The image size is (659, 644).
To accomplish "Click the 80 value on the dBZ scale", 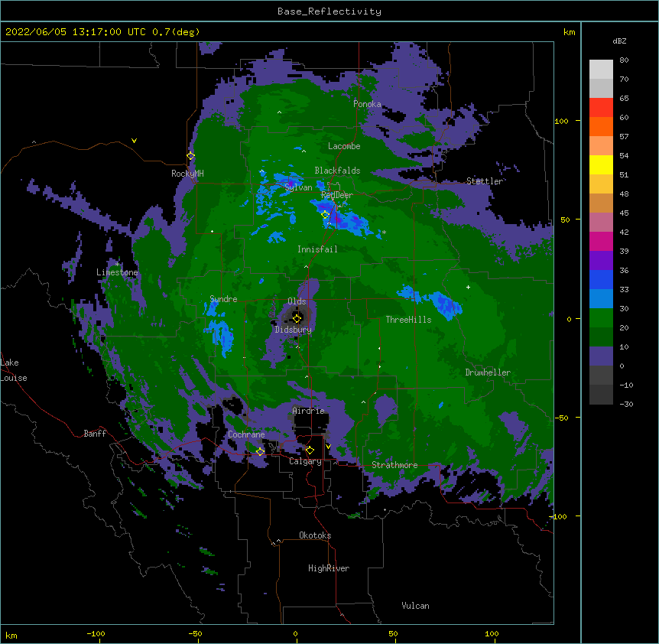I will click(x=624, y=60).
